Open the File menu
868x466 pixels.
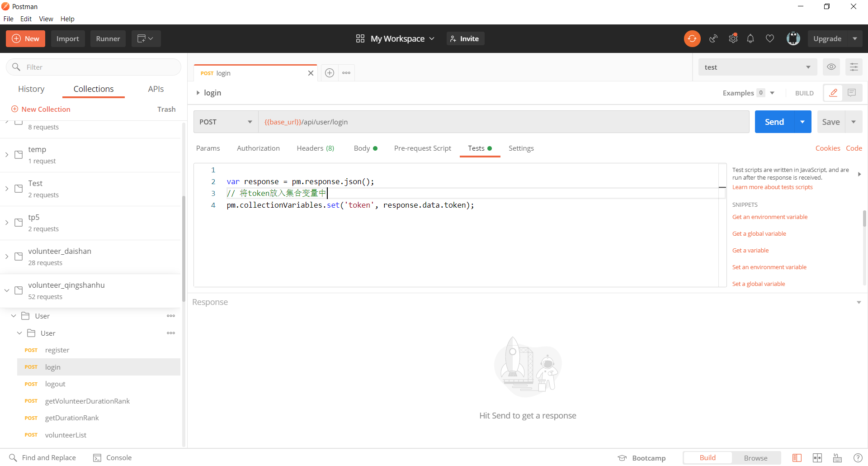pyautogui.click(x=9, y=19)
